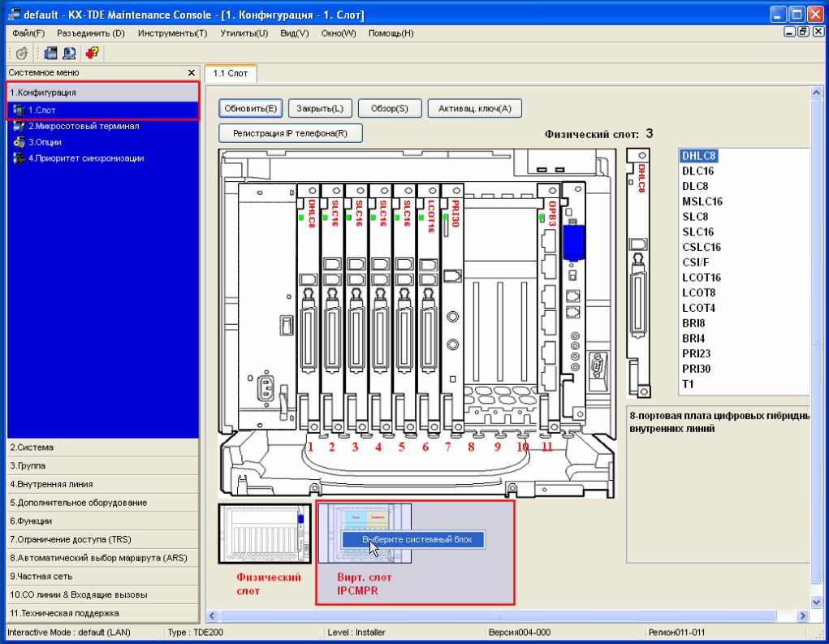Expand 7.Ограничение доступа (TRS) section

(x=103, y=540)
